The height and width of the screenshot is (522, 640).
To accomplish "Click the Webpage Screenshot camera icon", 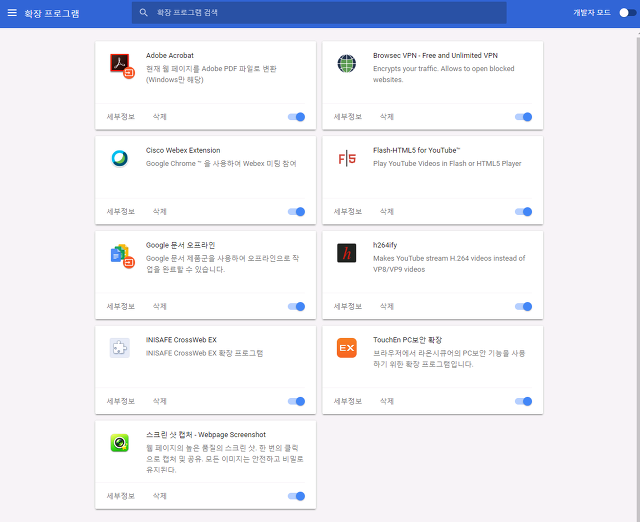I will point(120,443).
